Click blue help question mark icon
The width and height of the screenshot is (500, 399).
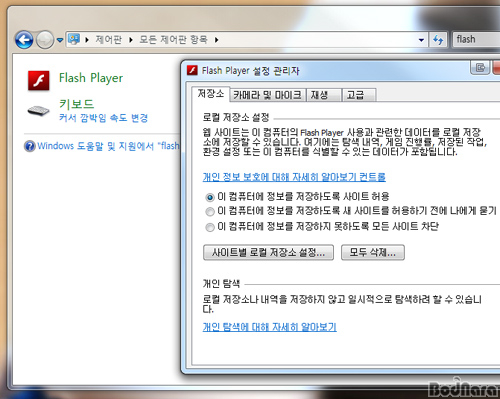click(30, 146)
